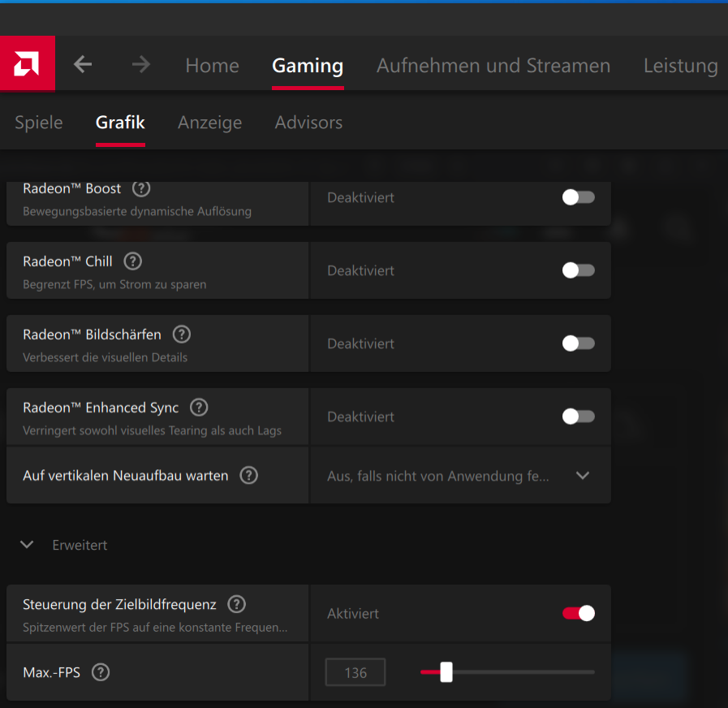Click the Radeon Boost label text

[71, 188]
